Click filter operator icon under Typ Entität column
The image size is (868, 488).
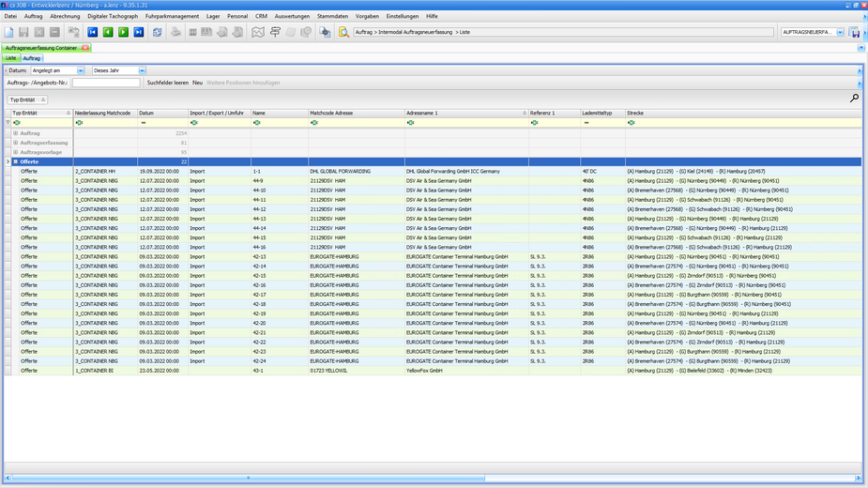(x=17, y=122)
